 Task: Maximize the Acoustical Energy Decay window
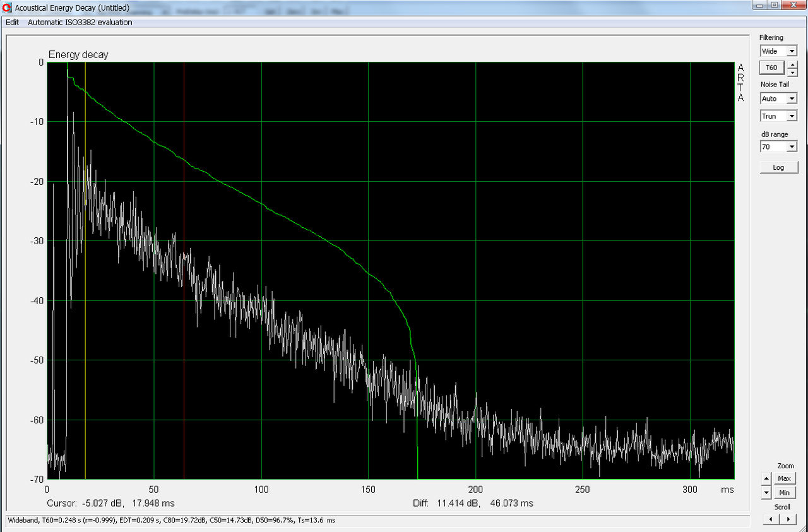pos(774,5)
